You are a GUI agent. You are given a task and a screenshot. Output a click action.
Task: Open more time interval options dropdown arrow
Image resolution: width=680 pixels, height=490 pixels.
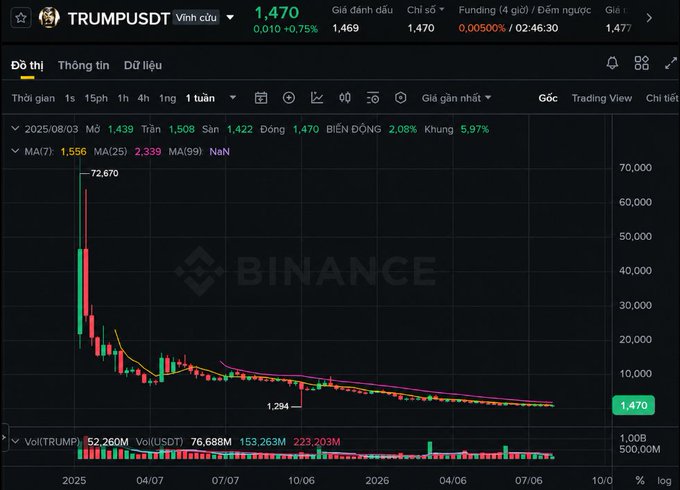point(233,98)
